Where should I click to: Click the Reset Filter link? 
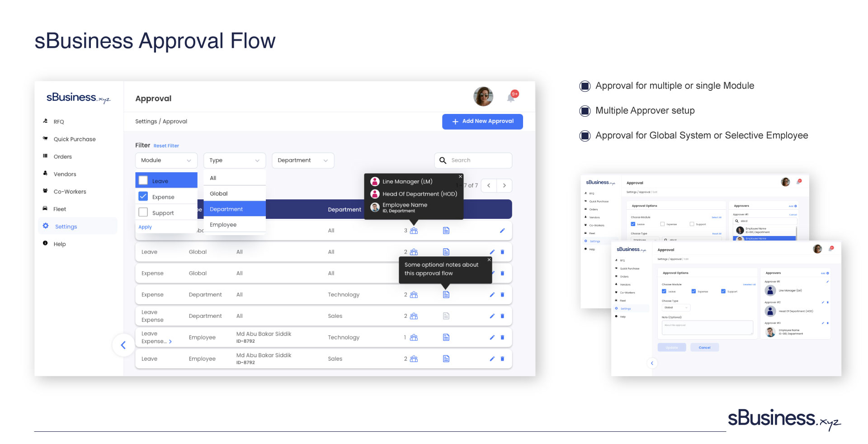[166, 146]
